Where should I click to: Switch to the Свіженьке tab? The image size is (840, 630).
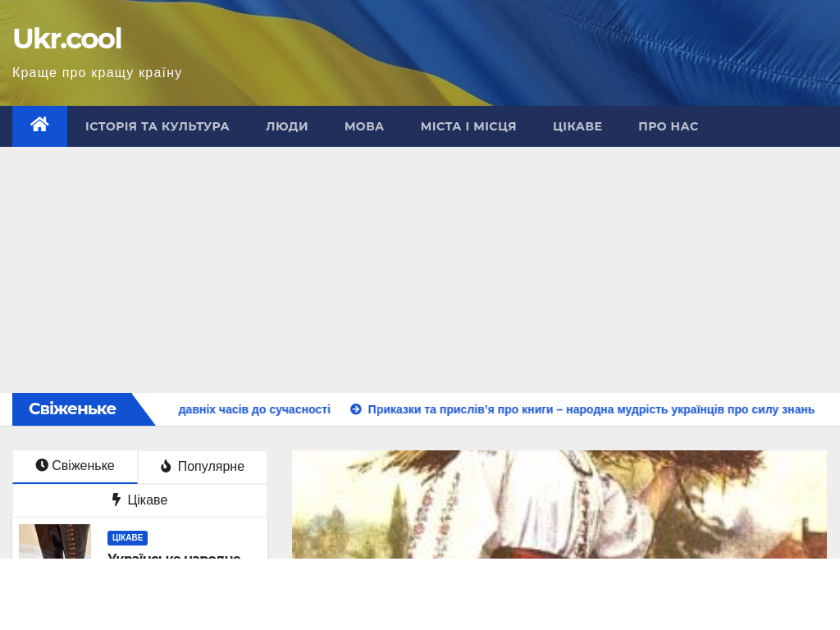[x=75, y=466]
